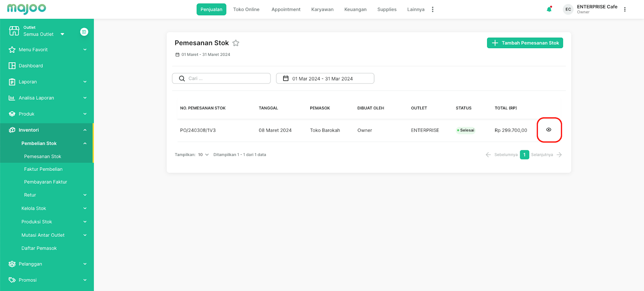The image size is (644, 291).
Task: Click the Analisa Laporan chart icon
Action: pos(12,98)
